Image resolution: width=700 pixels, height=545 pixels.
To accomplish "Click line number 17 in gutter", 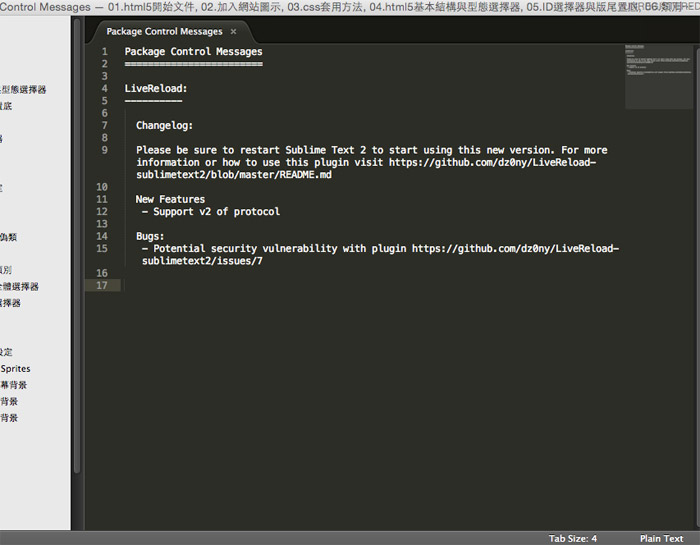I will coord(102,285).
